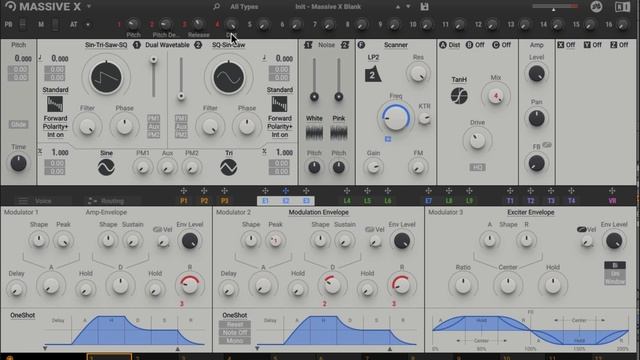Toggle Vel switch in Modulator 3
The height and width of the screenshot is (360, 640).
pos(582,229)
